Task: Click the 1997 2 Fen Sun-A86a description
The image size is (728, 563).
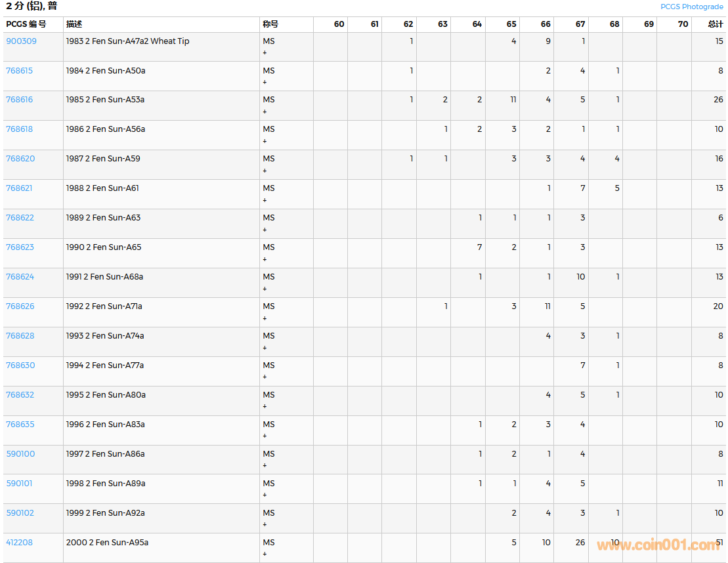Action: pos(105,454)
